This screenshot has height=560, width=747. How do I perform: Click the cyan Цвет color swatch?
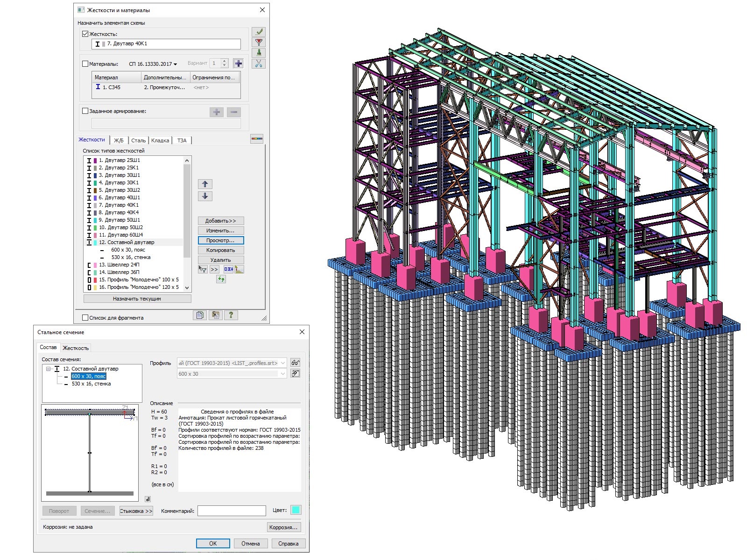click(x=296, y=510)
